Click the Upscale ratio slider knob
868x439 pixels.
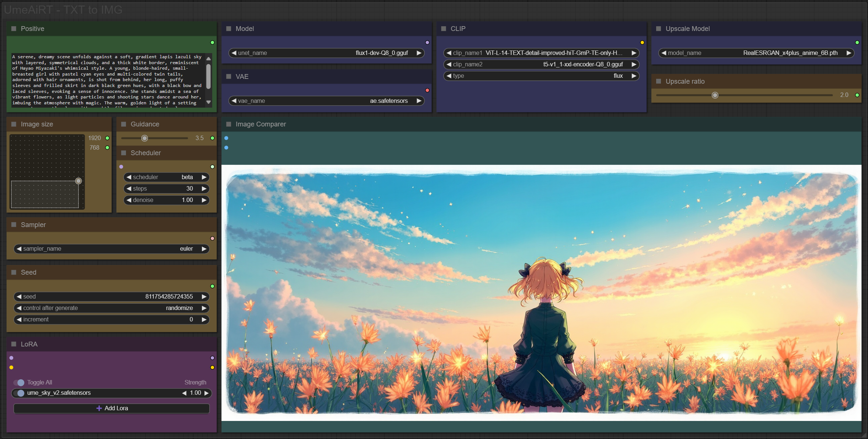[715, 95]
